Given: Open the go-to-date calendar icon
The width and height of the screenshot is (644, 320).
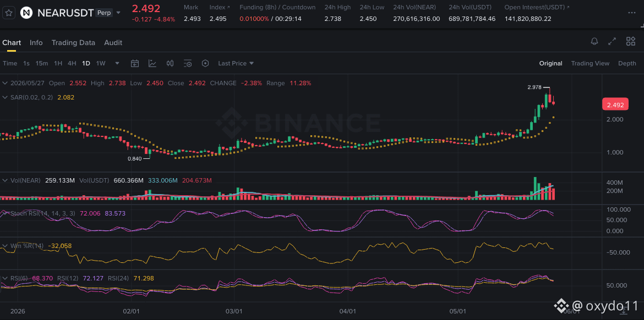Looking at the screenshot, I should pos(135,63).
